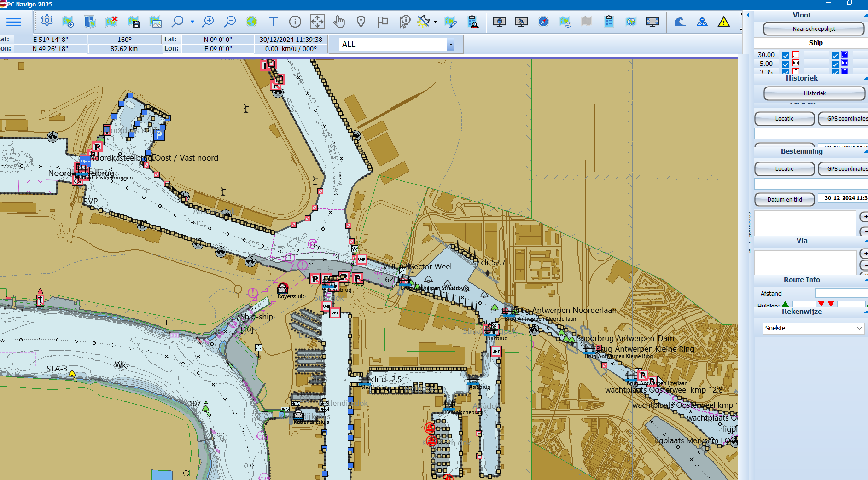
Task: Click the greyed-out folded map icon
Action: (587, 22)
